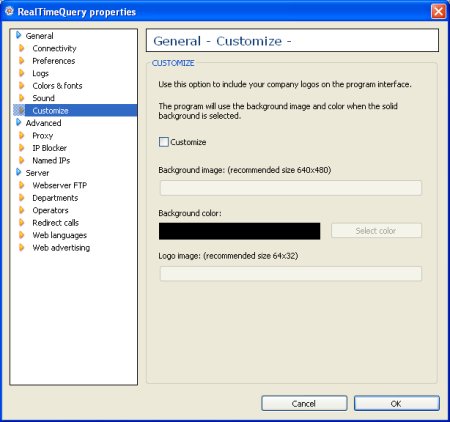
Task: Click the arrow icon next to Colors & fonts
Action: click(x=22, y=86)
